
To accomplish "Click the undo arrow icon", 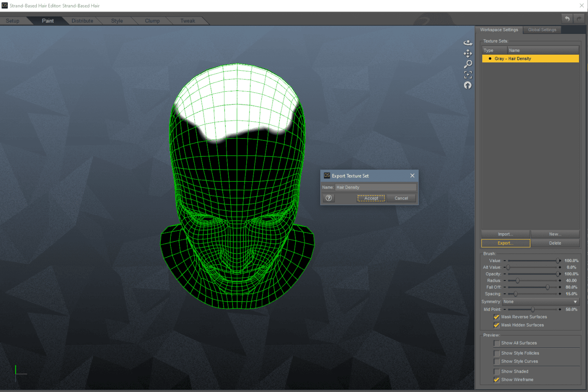I will click(567, 18).
